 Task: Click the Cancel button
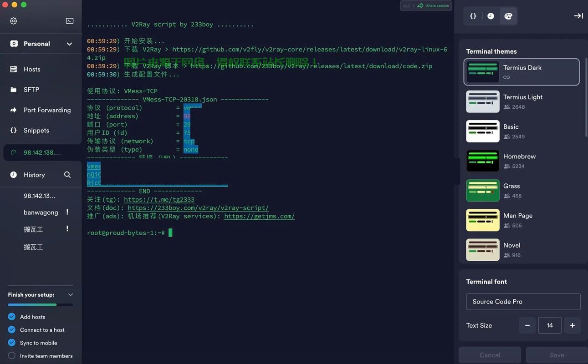tap(490, 355)
